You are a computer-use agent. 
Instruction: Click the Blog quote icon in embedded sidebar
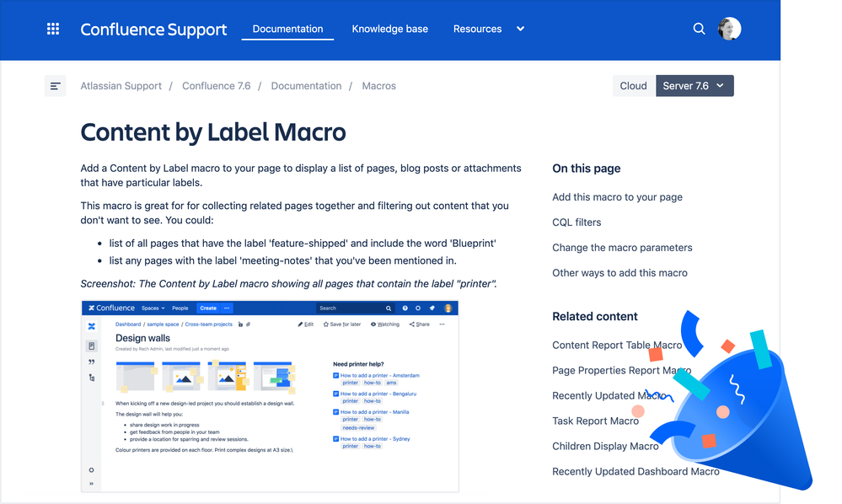pyautogui.click(x=91, y=362)
